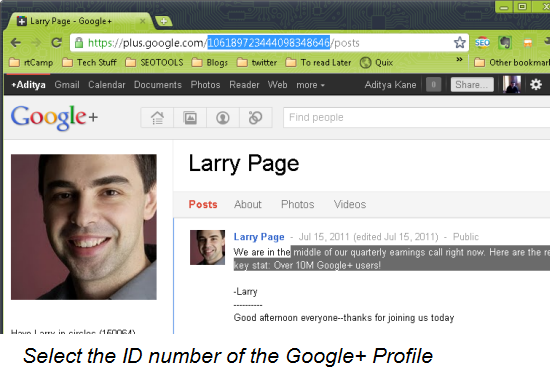Click the 'Good afternoon everyone' post line
Viewport: 550px width, 371px height.
point(344,318)
